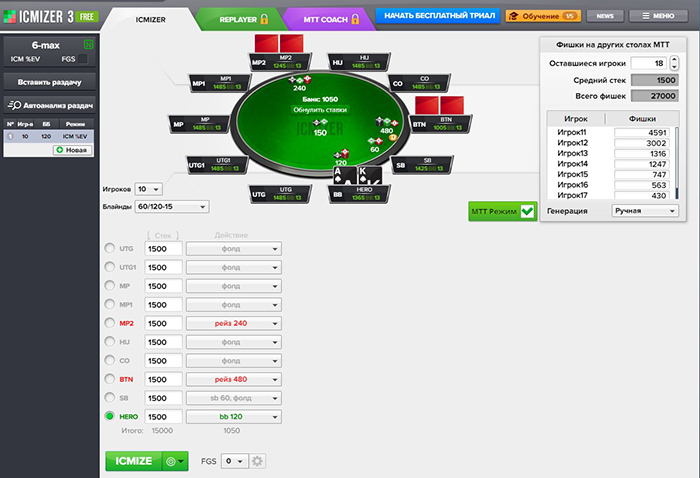This screenshot has width=700, height=478.
Task: Click the player chips list scrollbar
Action: (x=677, y=150)
